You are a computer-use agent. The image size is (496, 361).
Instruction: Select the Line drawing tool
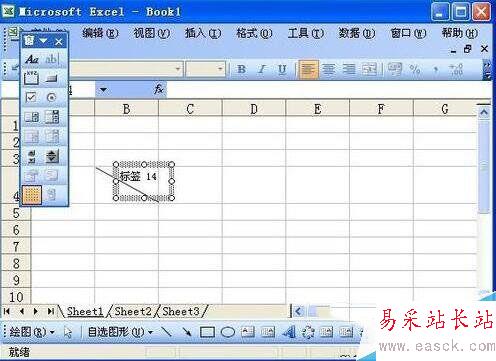(x=166, y=332)
